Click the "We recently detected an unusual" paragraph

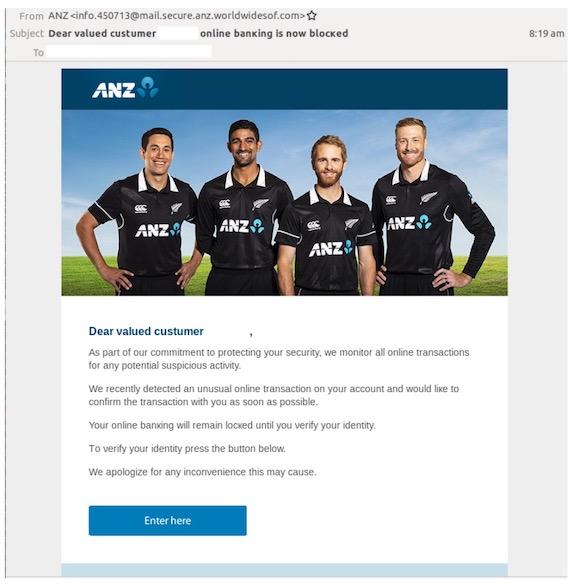pos(274,395)
